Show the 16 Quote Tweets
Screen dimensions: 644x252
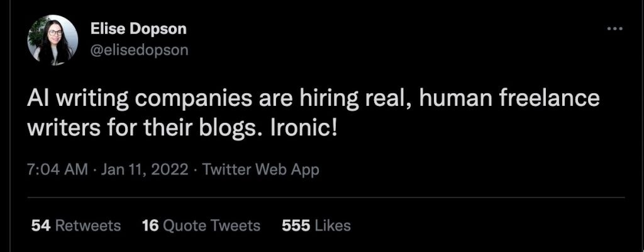coord(201,225)
